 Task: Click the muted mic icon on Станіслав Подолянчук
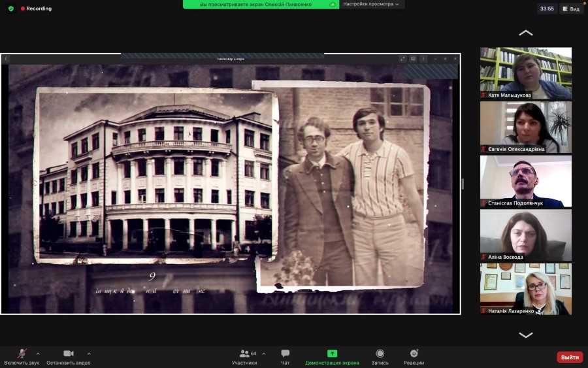[x=483, y=203]
